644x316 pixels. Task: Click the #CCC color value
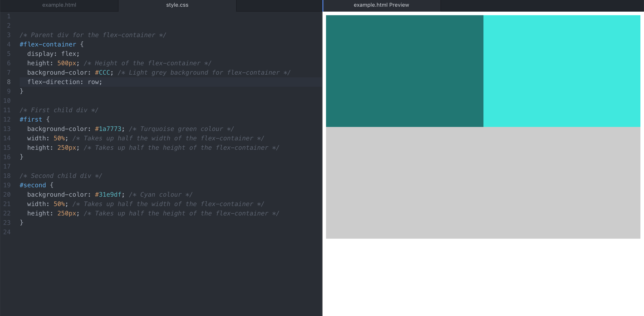click(x=102, y=73)
